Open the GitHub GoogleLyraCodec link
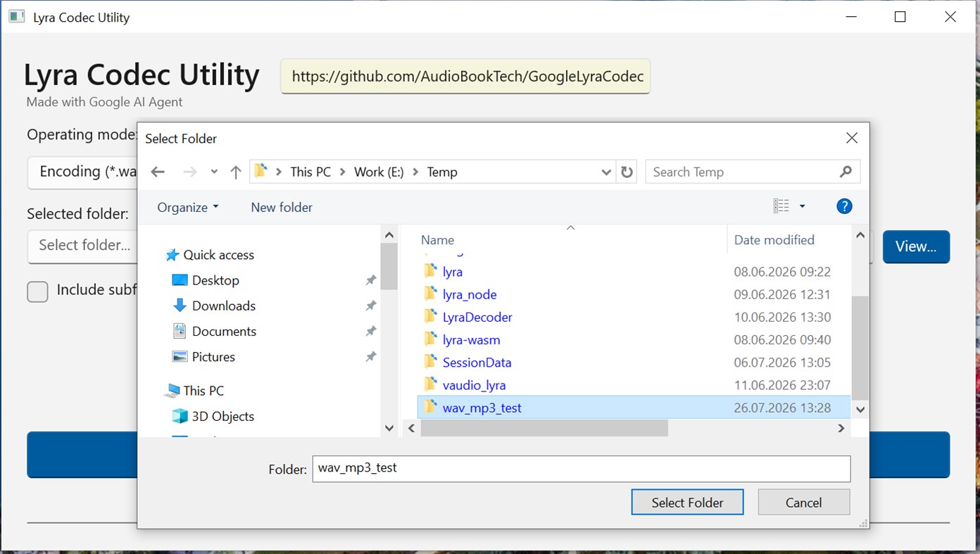Image resolution: width=980 pixels, height=554 pixels. [465, 76]
